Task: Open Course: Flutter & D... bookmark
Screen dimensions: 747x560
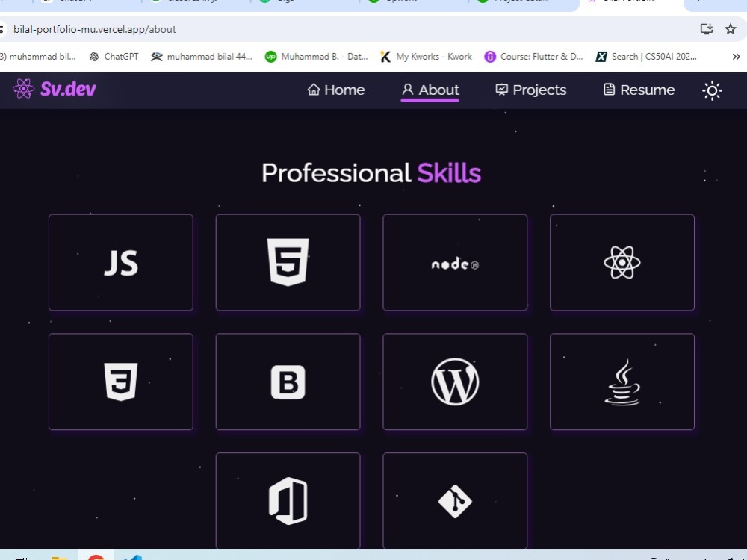Action: [533, 57]
